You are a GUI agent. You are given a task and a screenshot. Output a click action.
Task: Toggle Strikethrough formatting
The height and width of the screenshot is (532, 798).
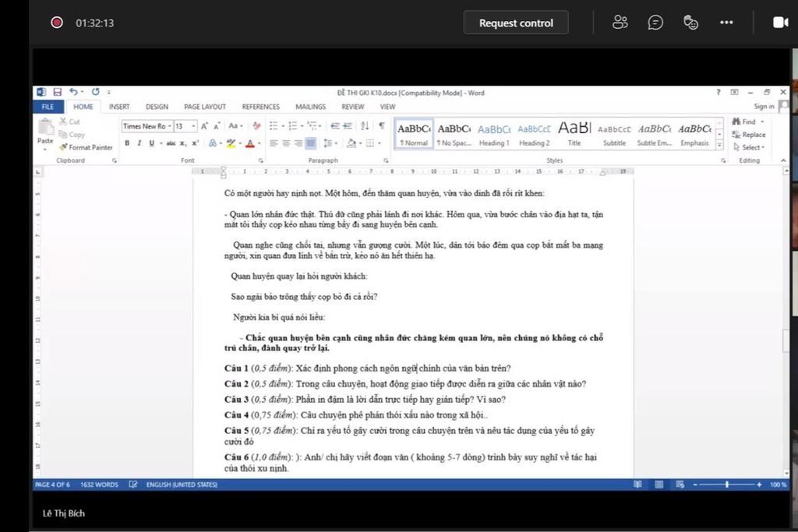(x=171, y=143)
